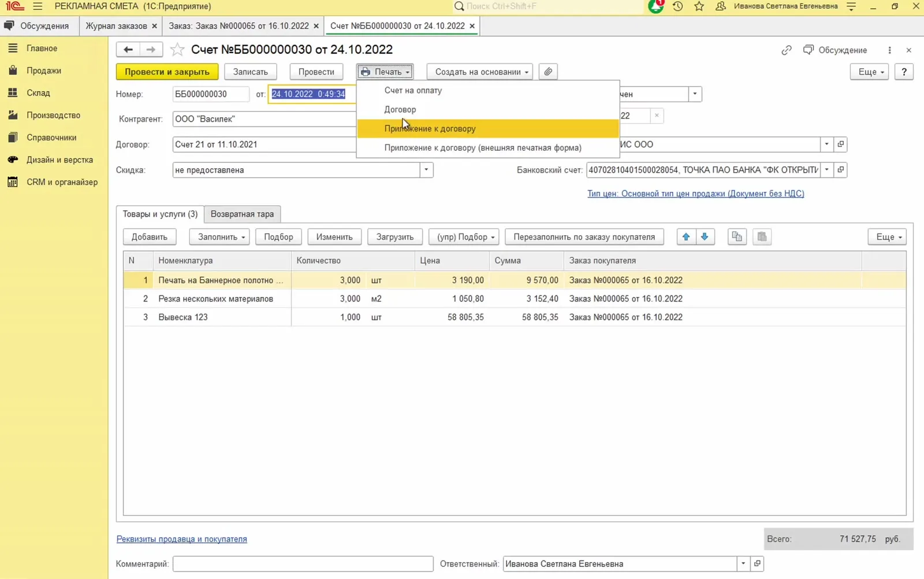Open favorites star in title bar
This screenshot has width=924, height=579.
(x=699, y=6)
